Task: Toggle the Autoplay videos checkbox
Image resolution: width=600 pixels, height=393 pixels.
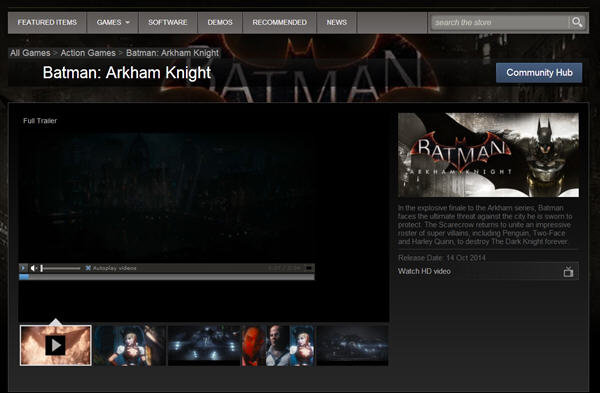Action: pyautogui.click(x=88, y=268)
